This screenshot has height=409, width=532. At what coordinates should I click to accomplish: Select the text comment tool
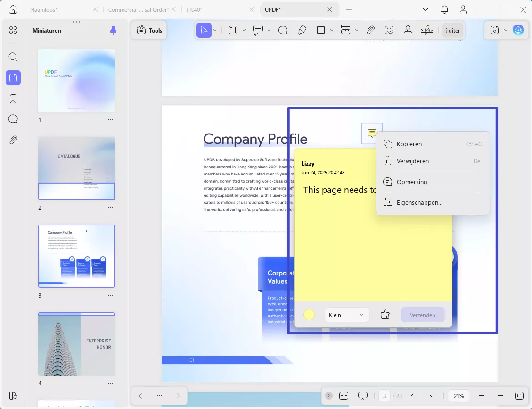[258, 30]
